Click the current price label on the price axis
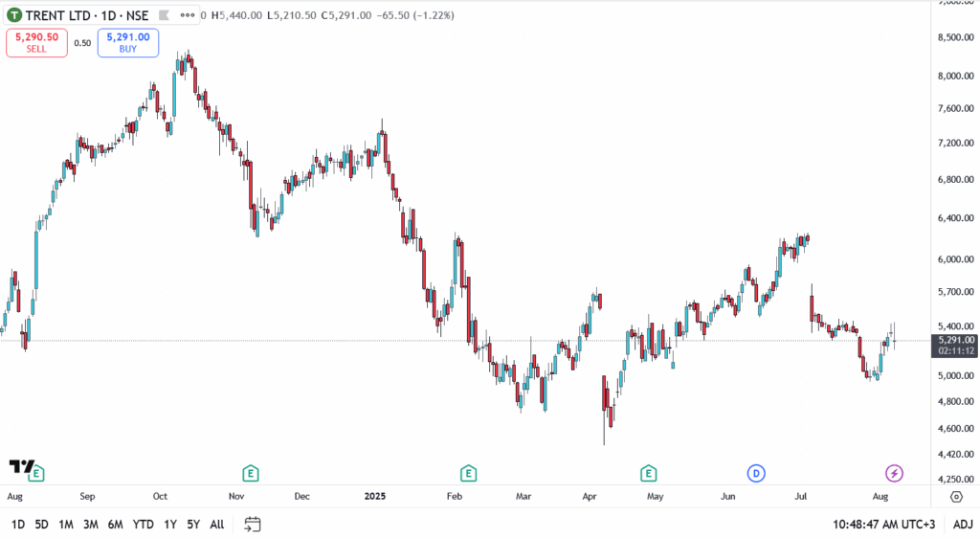The image size is (980, 538). coord(956,340)
